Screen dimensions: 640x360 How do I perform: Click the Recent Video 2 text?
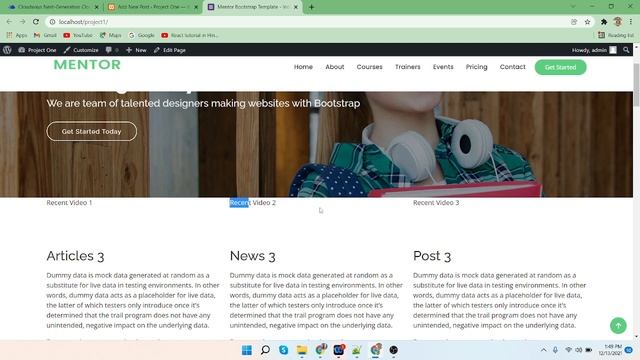click(253, 202)
